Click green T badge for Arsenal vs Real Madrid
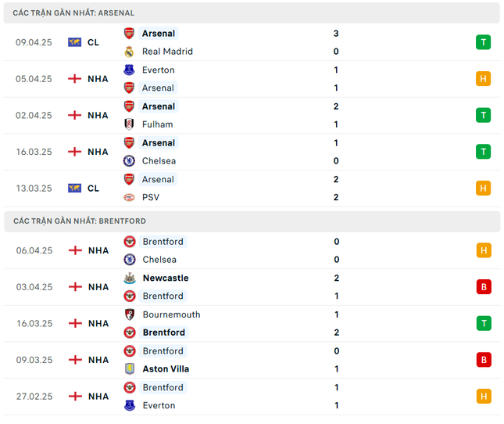Viewport: 504px width, 424px height. (483, 42)
